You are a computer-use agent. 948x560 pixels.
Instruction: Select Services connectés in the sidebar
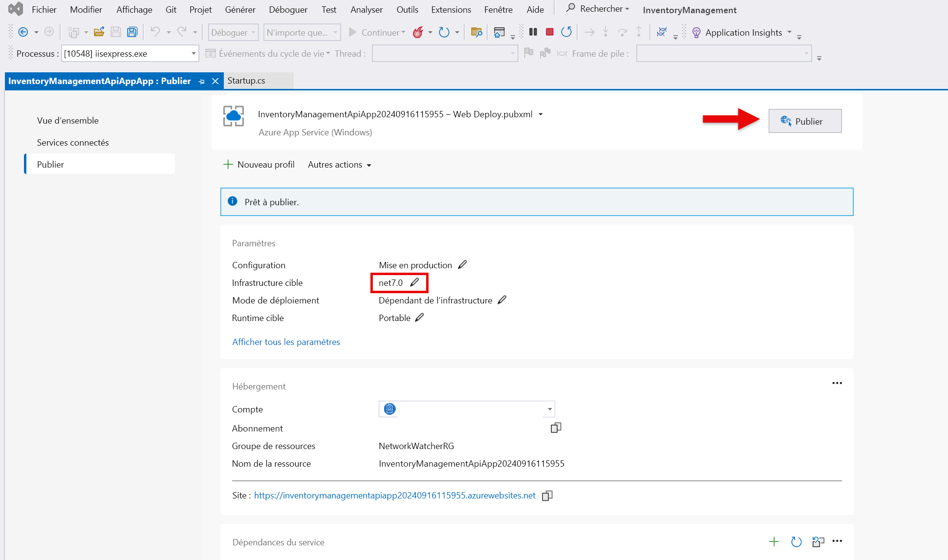[73, 143]
